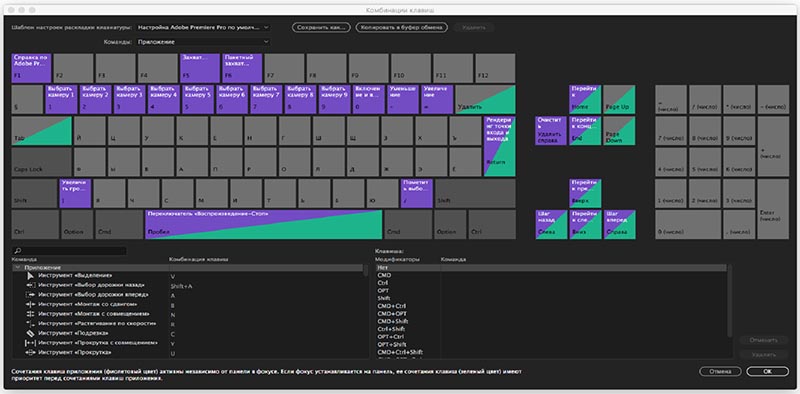800x394 pixels.
Task: Select the CMD+Ctrl+Shift modifier row
Action: (x=551, y=352)
